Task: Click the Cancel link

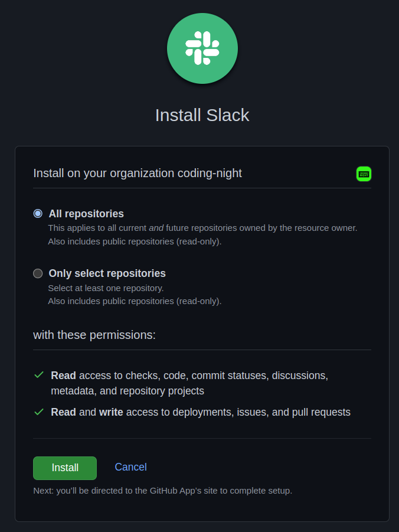Action: [x=130, y=467]
